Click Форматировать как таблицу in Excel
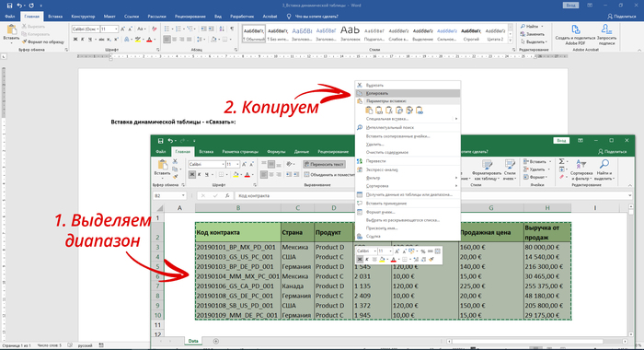The width and height of the screenshot is (644, 350). coord(487,169)
